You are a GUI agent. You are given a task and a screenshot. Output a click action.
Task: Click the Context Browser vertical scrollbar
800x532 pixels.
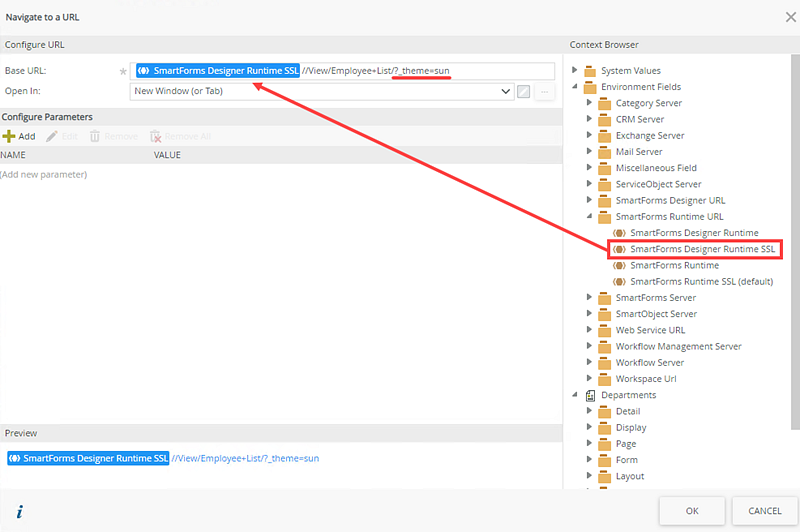pos(795,242)
